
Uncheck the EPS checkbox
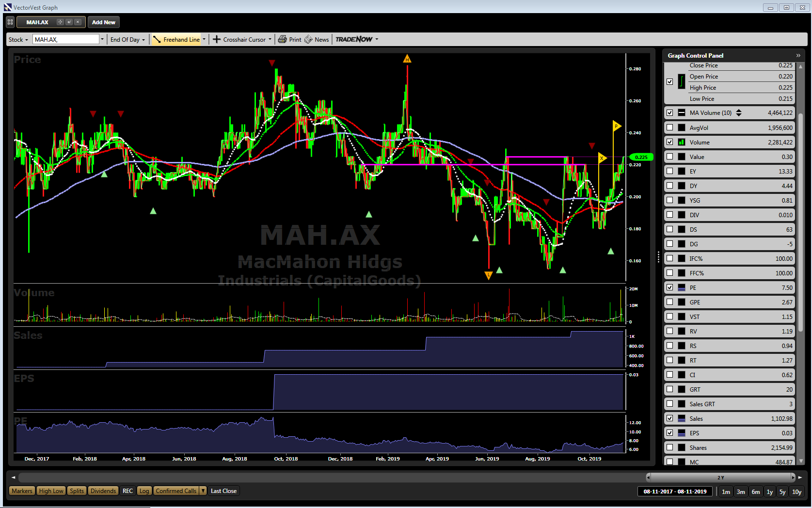pyautogui.click(x=669, y=433)
